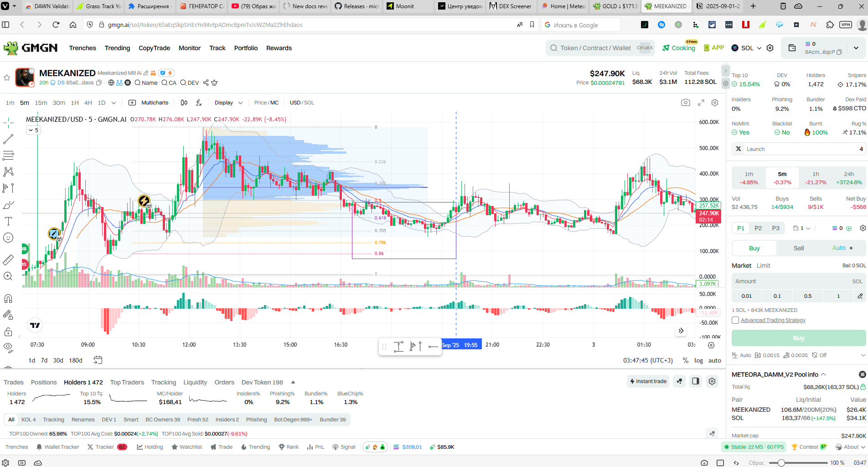Viewport: 868px width, 467px height.
Task: Toggle percent scale on price axis
Action: 685,360
